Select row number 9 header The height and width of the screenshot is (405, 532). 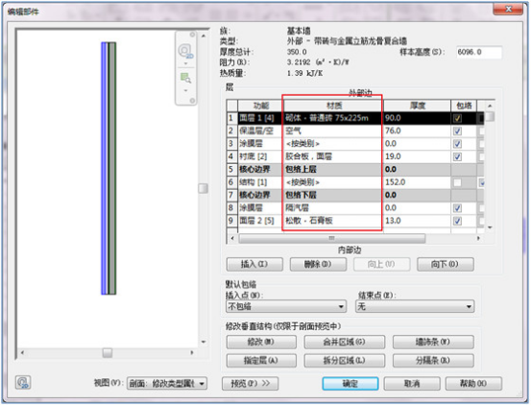(231, 221)
